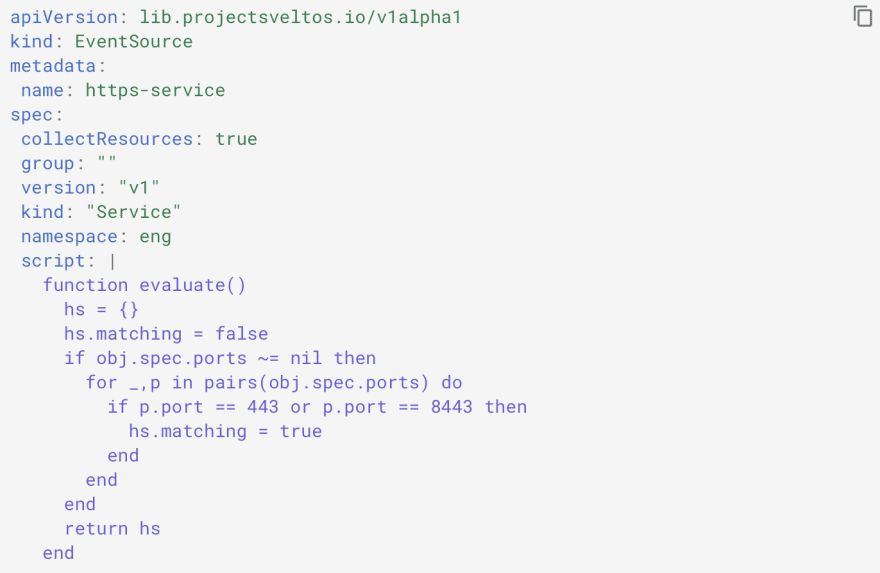
Task: Click the spec key
Action: coord(32,115)
